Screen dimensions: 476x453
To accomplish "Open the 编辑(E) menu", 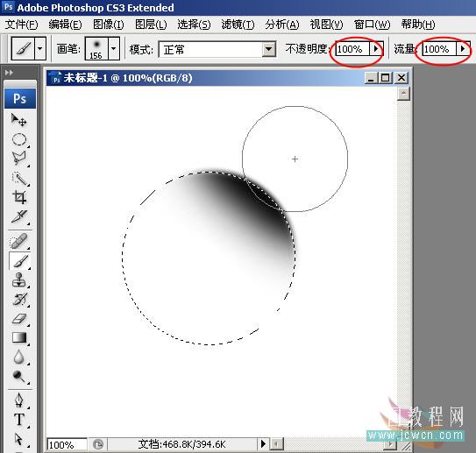I will [x=65, y=25].
